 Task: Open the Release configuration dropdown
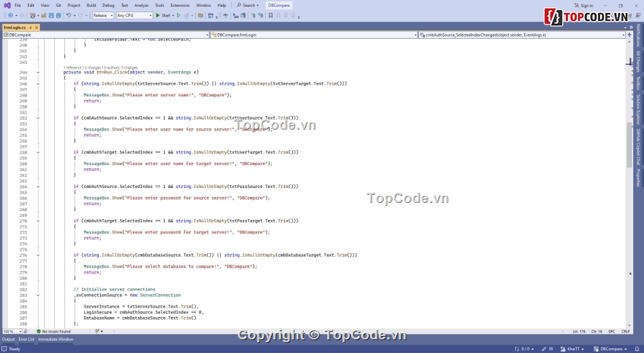(102, 15)
